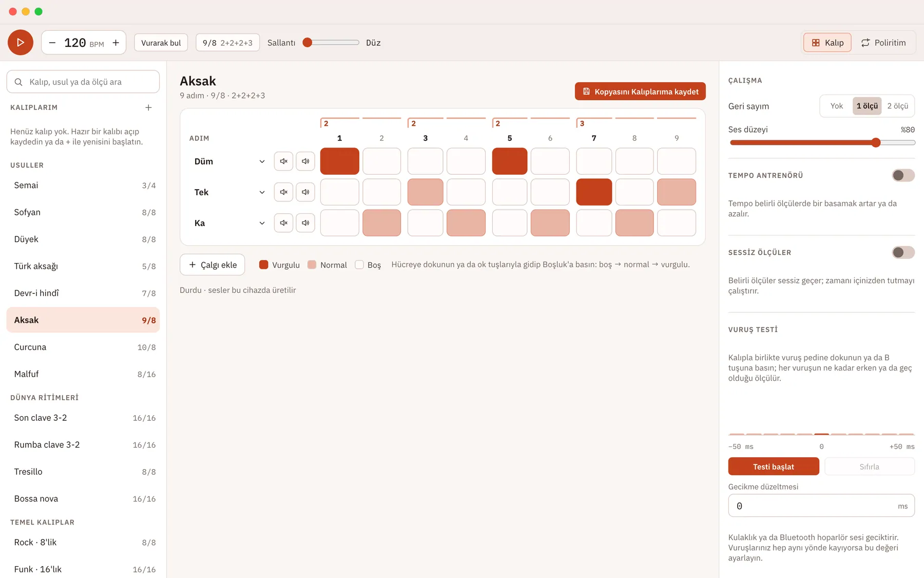Select 2 ölçü count-in
Screen dimensions: 924x578
(x=897, y=106)
